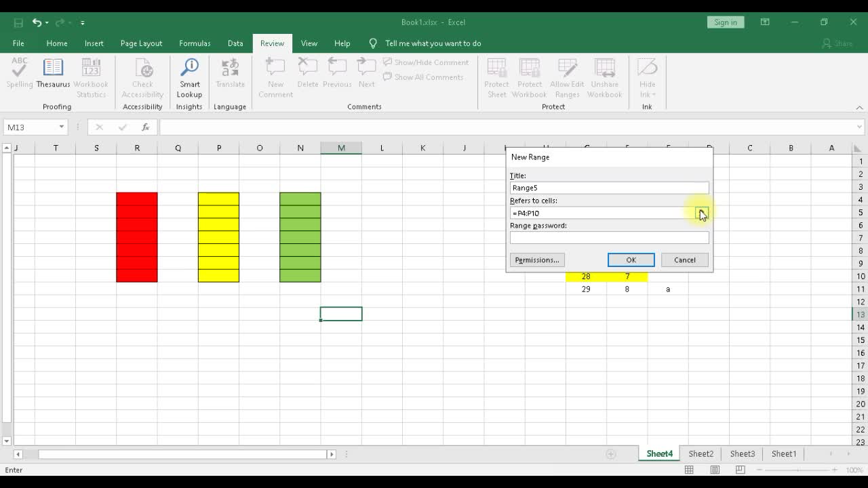Click the Spelling check icon
The image size is (868, 488).
pos(20,73)
